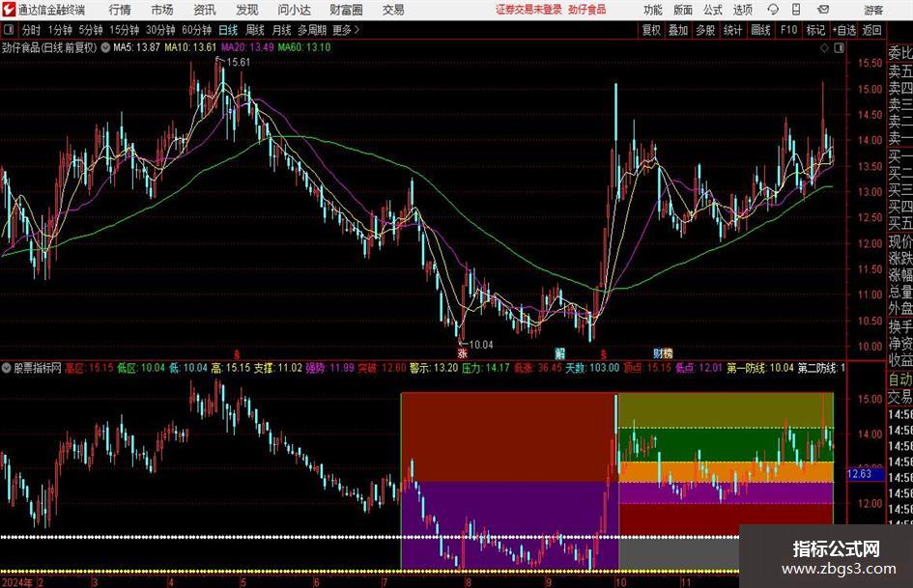Click the 支撑: 11.02 indicator value
913x588 pixels.
point(277,368)
